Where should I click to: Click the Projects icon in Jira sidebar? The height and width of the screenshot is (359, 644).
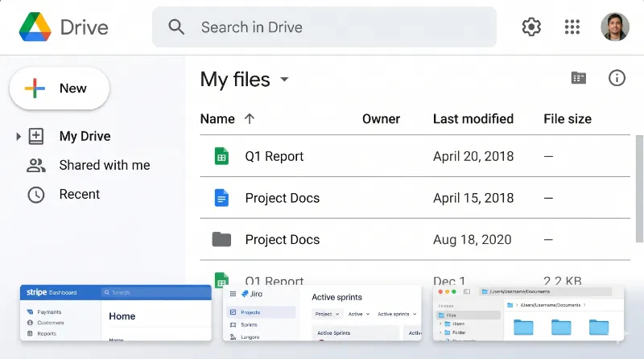tap(233, 312)
